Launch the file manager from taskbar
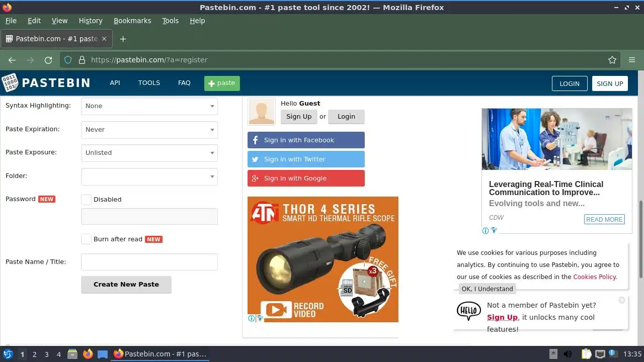Image resolution: width=644 pixels, height=362 pixels. (x=72, y=354)
